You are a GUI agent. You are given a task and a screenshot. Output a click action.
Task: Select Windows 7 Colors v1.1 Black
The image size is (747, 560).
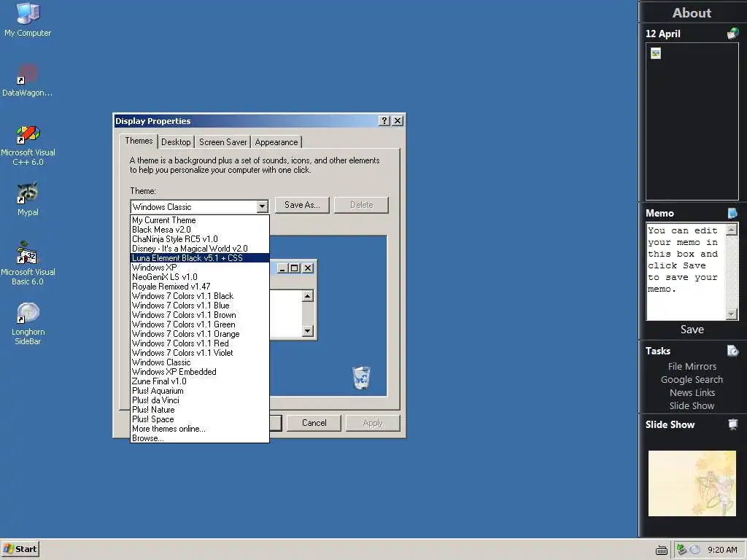(200, 296)
